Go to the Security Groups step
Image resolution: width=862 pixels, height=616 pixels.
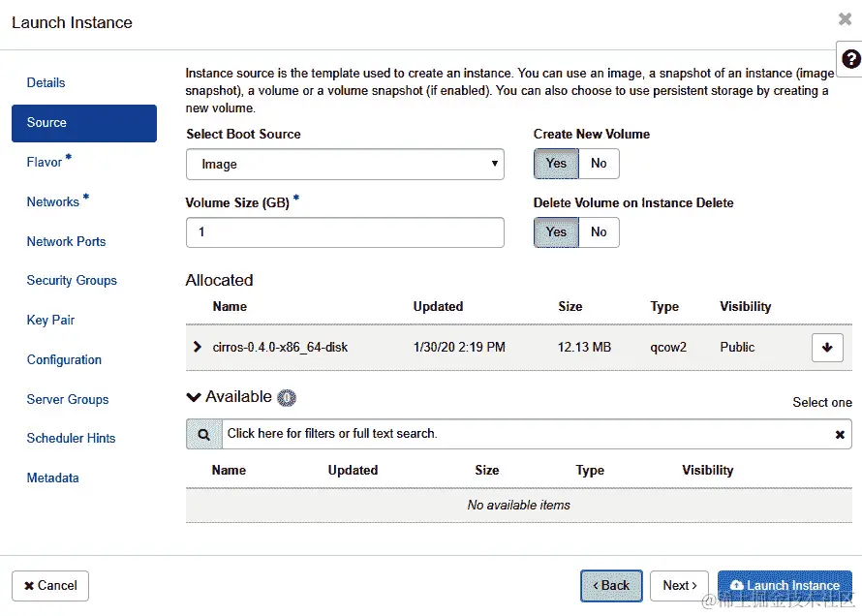pyautogui.click(x=72, y=280)
